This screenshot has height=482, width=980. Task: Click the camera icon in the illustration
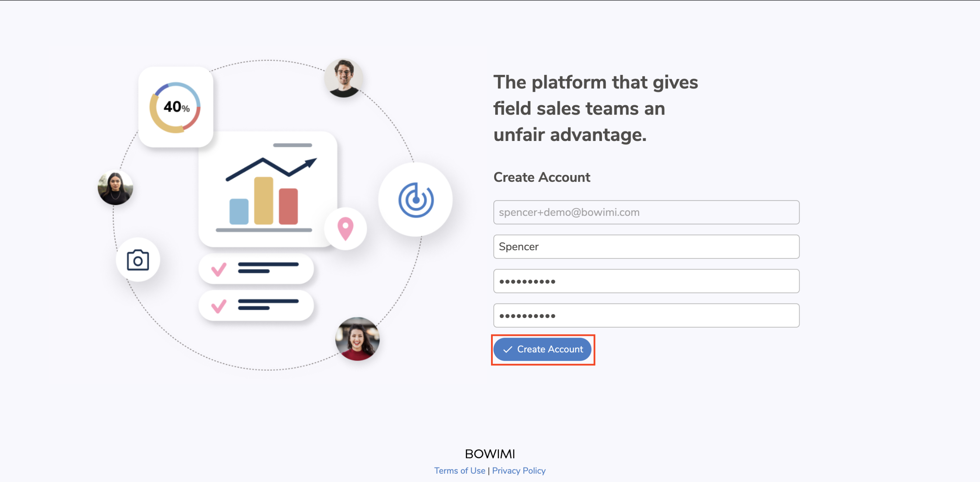coord(138,260)
